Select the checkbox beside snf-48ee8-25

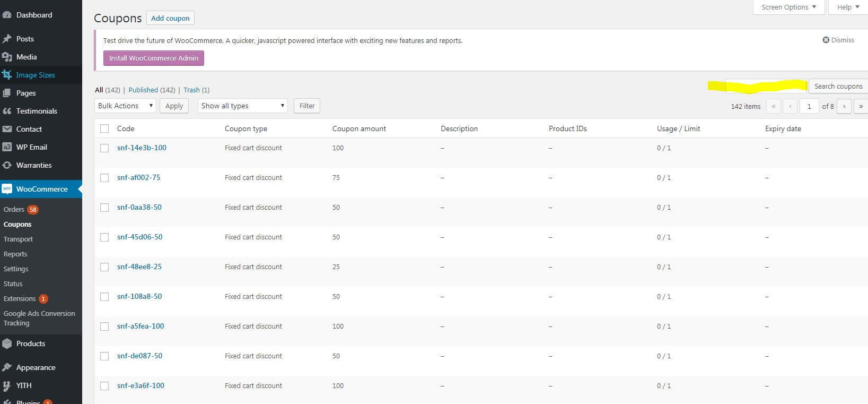[x=104, y=267]
